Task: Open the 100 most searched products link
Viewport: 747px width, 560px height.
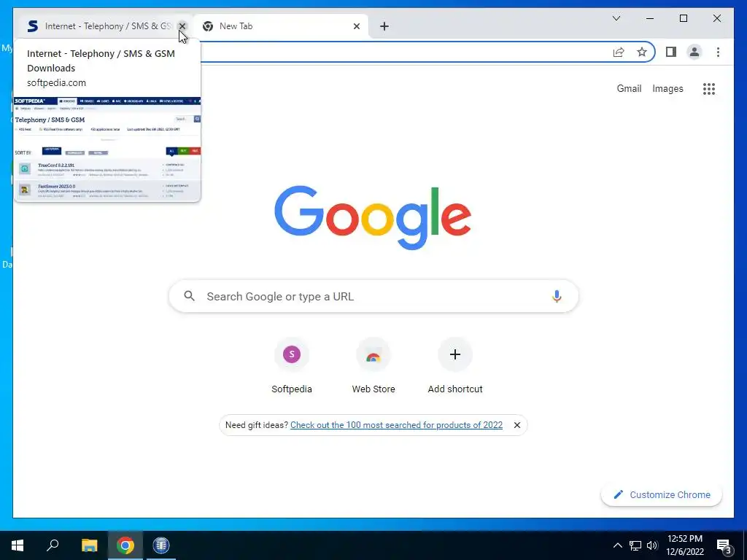Action: click(396, 425)
